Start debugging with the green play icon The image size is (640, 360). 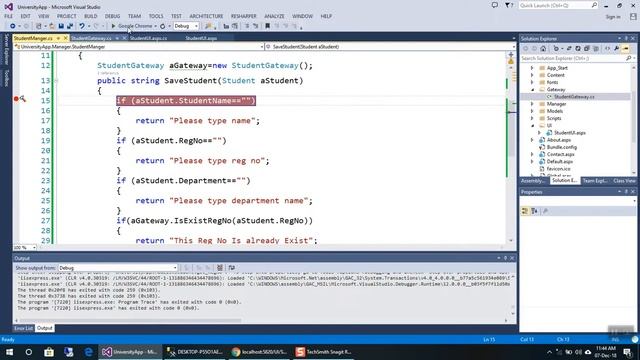[x=113, y=26]
